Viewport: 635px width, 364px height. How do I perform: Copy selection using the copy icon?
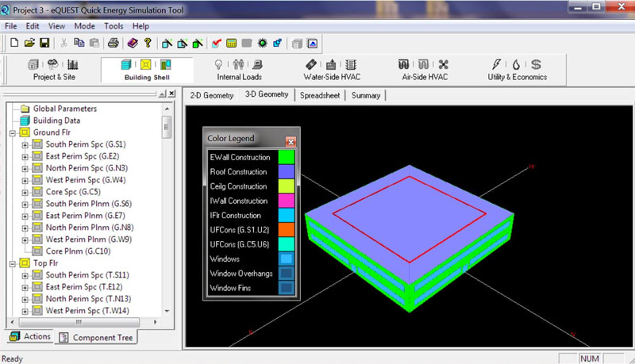point(79,43)
